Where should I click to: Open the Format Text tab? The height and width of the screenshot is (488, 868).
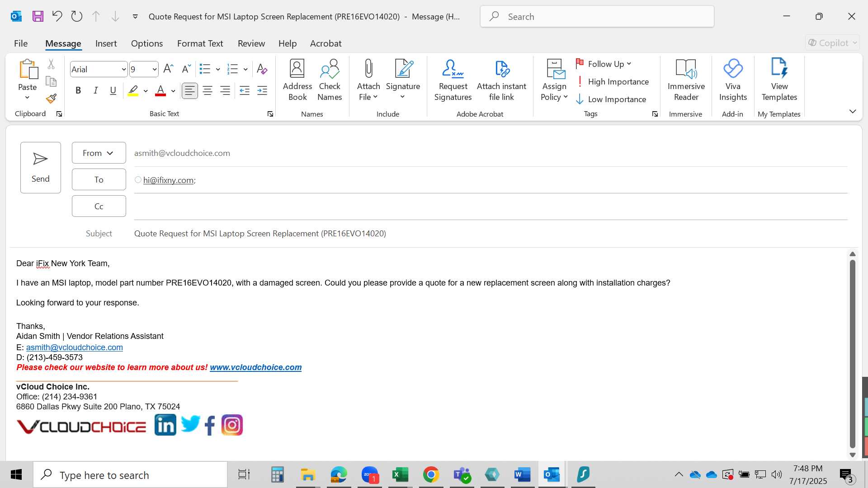(x=200, y=43)
